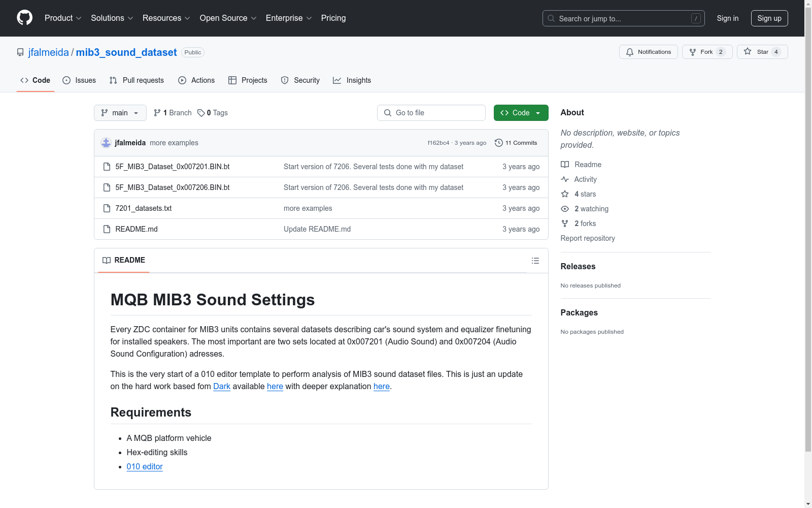The height and width of the screenshot is (508, 812).
Task: Switch to the Insights tab
Action: tap(352, 80)
